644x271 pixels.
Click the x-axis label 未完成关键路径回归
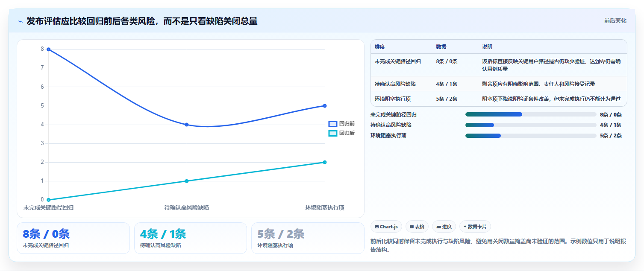(48, 207)
